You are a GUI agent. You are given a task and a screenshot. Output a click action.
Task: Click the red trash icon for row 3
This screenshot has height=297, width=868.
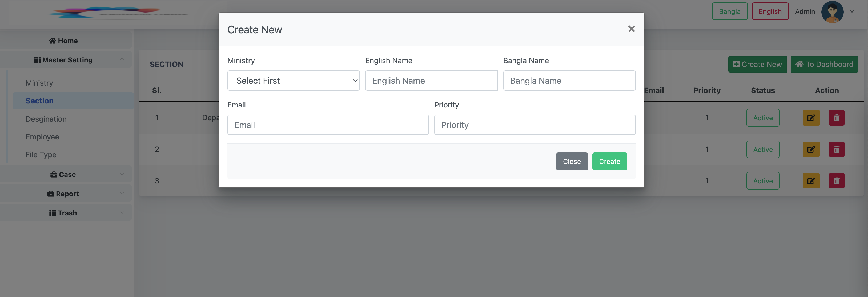pyautogui.click(x=836, y=181)
